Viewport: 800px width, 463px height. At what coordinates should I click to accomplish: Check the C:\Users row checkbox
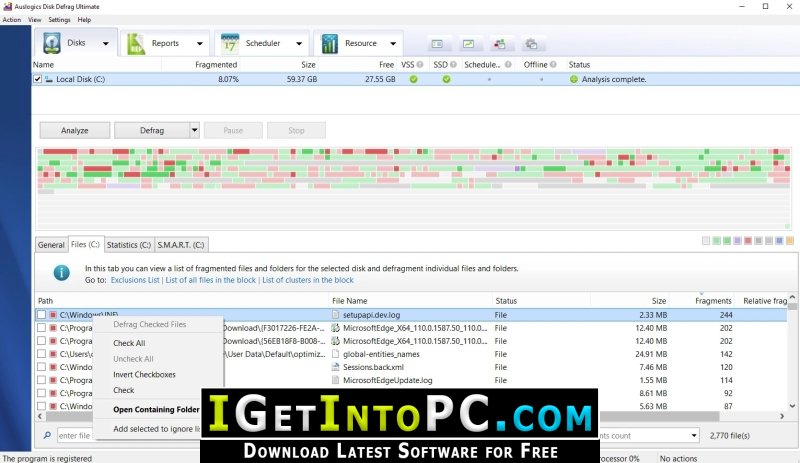[x=41, y=354]
